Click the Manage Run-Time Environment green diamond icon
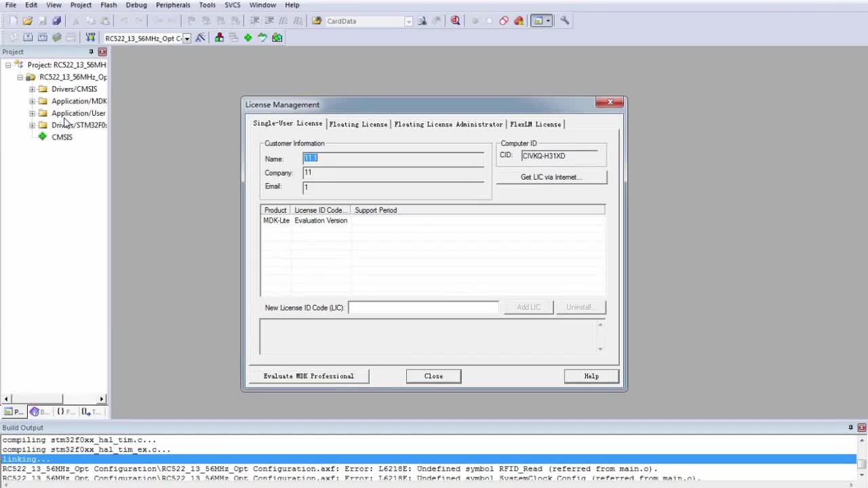 pyautogui.click(x=248, y=38)
